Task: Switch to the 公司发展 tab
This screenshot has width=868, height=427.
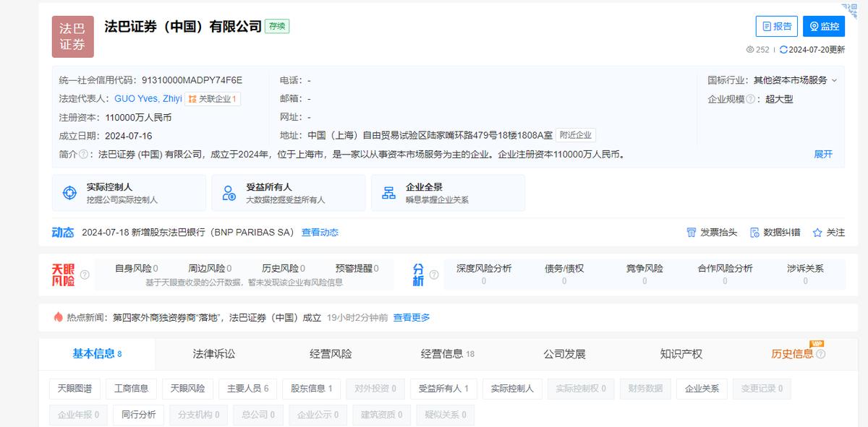Action: pyautogui.click(x=565, y=354)
